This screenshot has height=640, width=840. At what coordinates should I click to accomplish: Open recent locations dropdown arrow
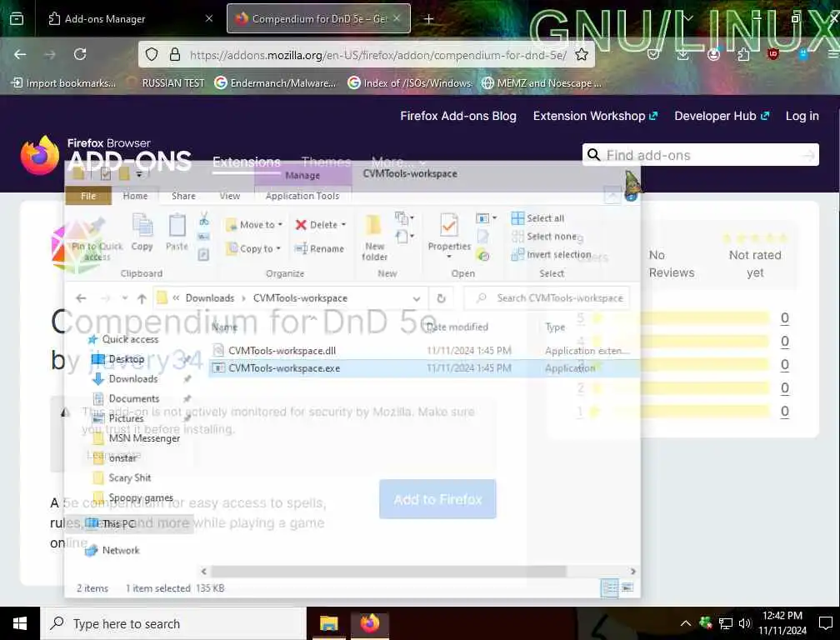[124, 298]
